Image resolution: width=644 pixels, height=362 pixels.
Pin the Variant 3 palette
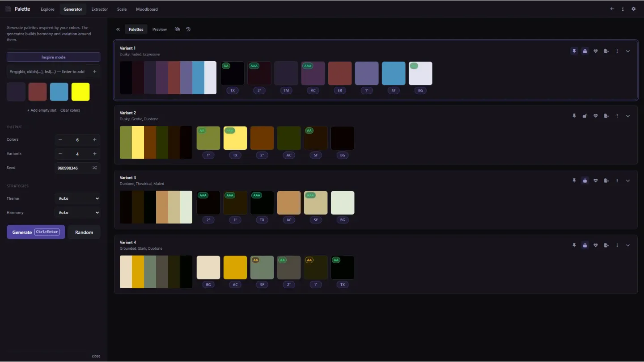pyautogui.click(x=574, y=181)
